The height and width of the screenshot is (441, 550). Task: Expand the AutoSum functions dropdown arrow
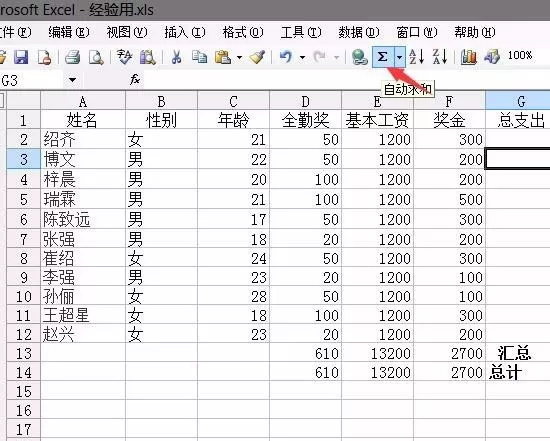pyautogui.click(x=400, y=56)
